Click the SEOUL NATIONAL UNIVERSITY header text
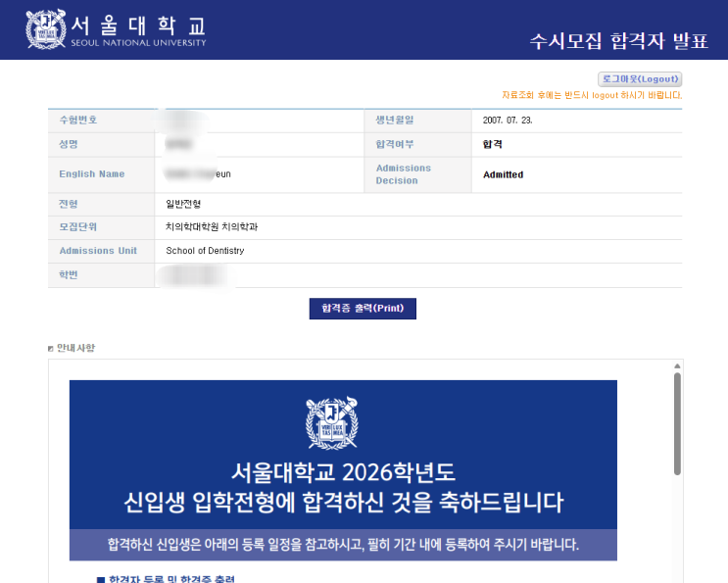The image size is (728, 583). 138,43
